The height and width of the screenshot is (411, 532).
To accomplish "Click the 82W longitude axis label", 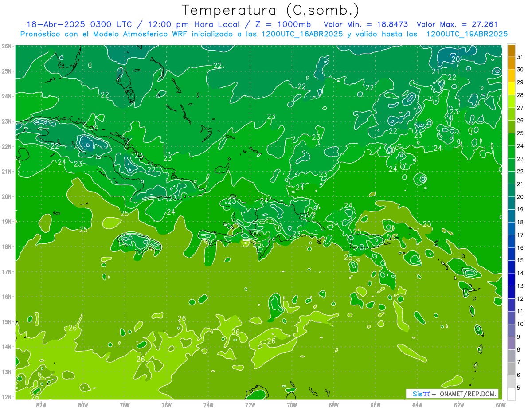I will 41,404.
